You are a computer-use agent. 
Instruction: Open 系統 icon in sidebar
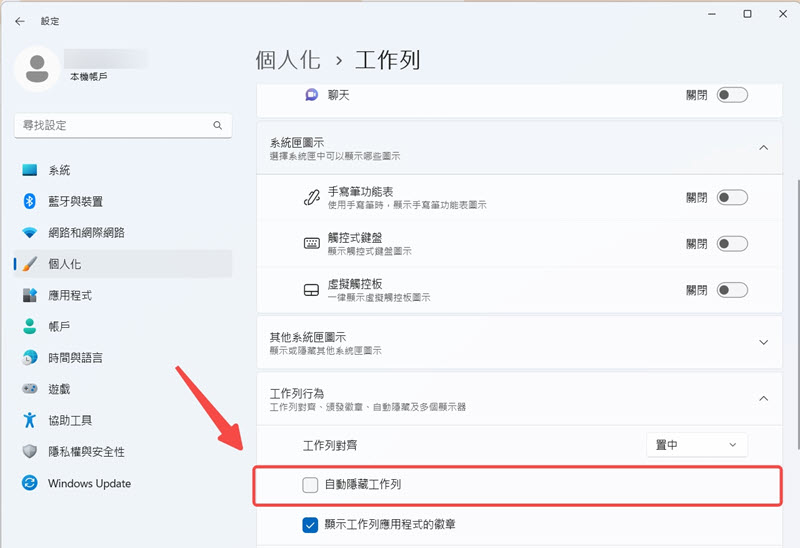point(30,170)
